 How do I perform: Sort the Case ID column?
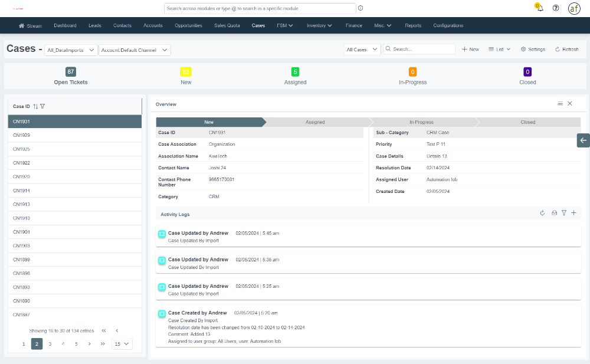pyautogui.click(x=35, y=107)
